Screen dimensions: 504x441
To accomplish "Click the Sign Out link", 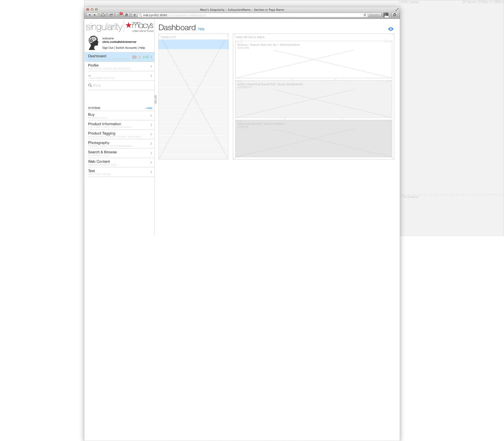I will click(x=108, y=48).
